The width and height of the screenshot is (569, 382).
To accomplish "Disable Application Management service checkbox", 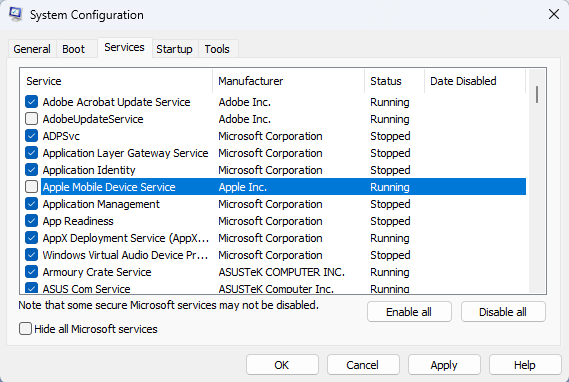I will [x=32, y=204].
